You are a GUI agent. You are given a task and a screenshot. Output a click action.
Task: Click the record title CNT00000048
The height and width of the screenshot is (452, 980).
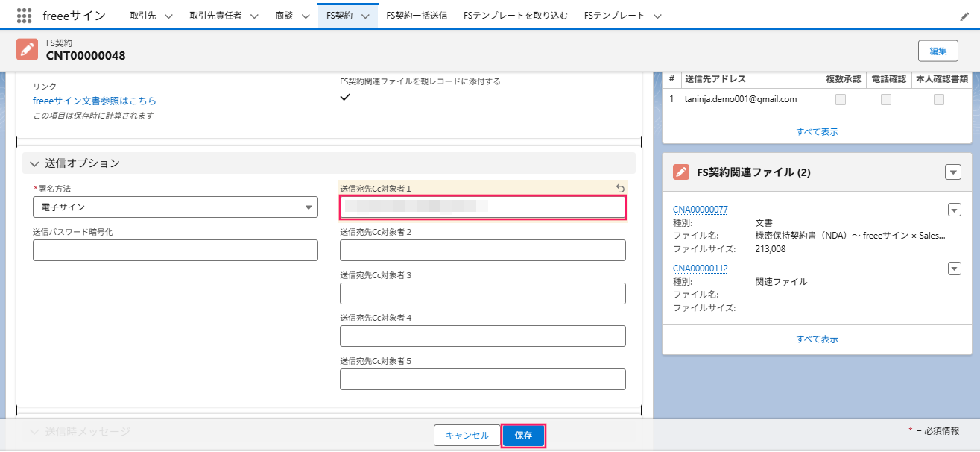86,56
